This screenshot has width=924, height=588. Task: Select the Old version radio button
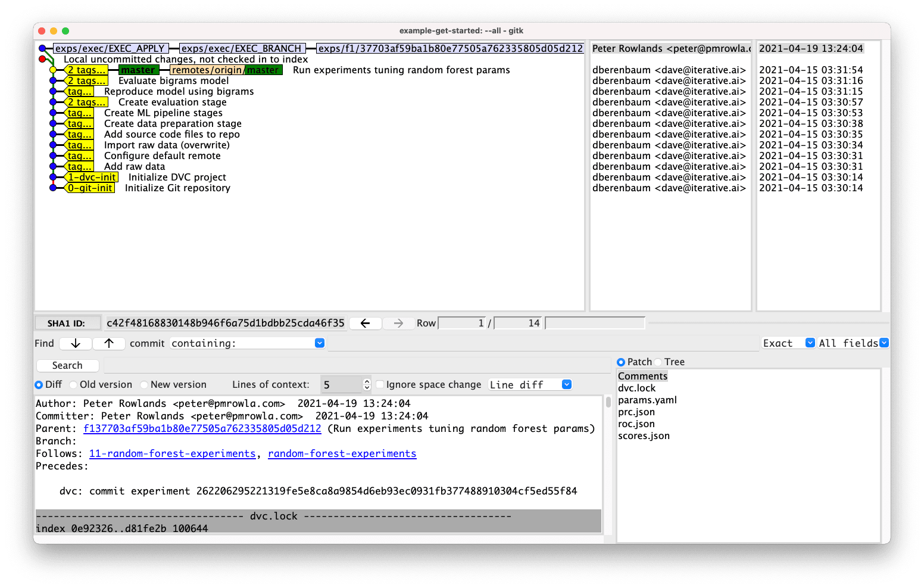coord(74,385)
